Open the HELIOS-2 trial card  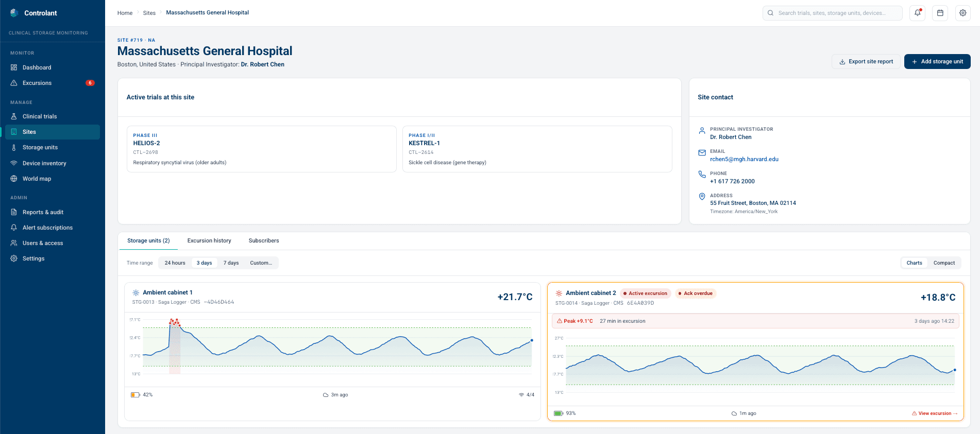[262, 149]
